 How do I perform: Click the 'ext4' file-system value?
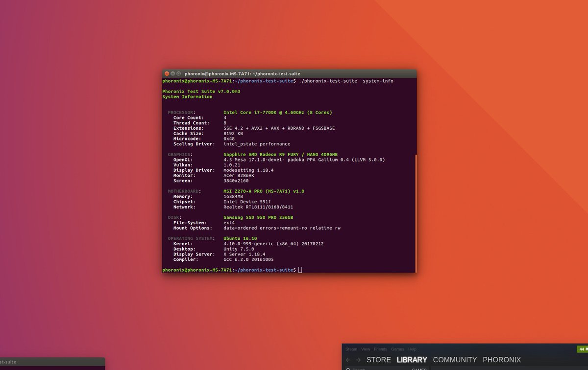point(229,223)
